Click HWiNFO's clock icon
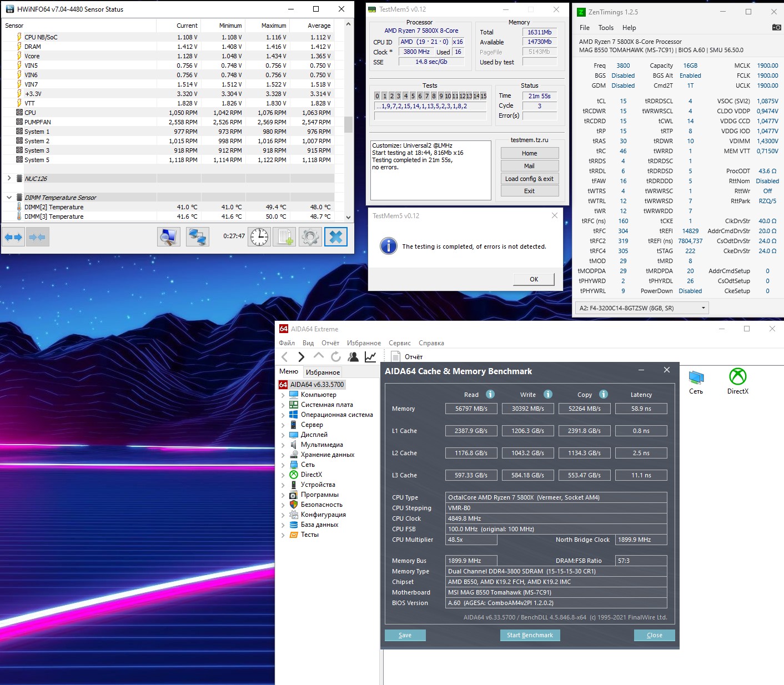This screenshot has height=685, width=784. click(259, 237)
